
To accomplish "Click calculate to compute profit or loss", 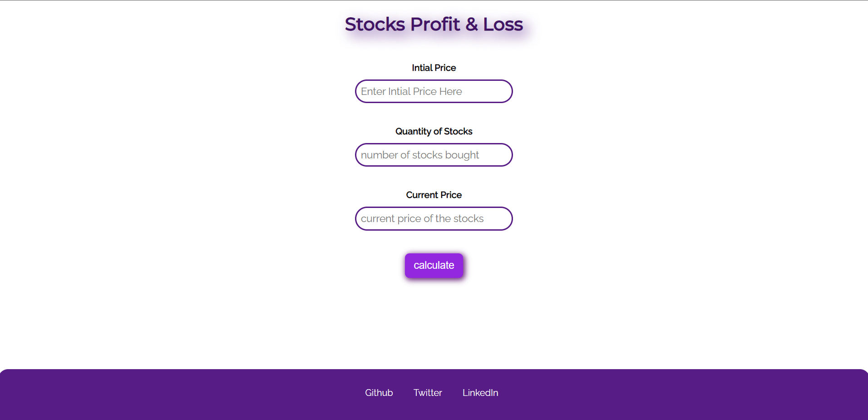I will (x=434, y=265).
